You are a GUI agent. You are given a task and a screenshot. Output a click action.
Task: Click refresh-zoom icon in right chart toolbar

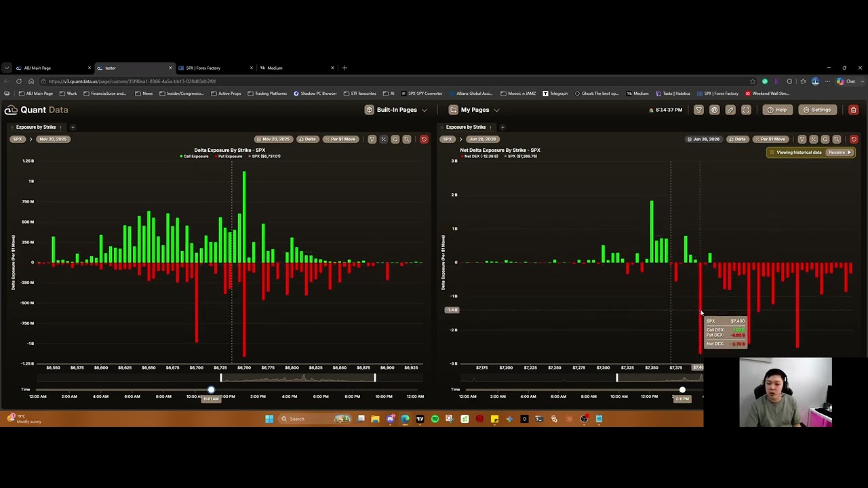825,139
